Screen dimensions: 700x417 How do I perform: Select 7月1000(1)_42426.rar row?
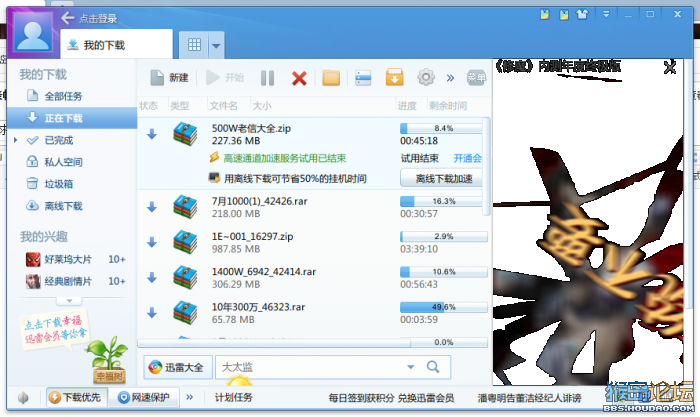tap(312, 207)
